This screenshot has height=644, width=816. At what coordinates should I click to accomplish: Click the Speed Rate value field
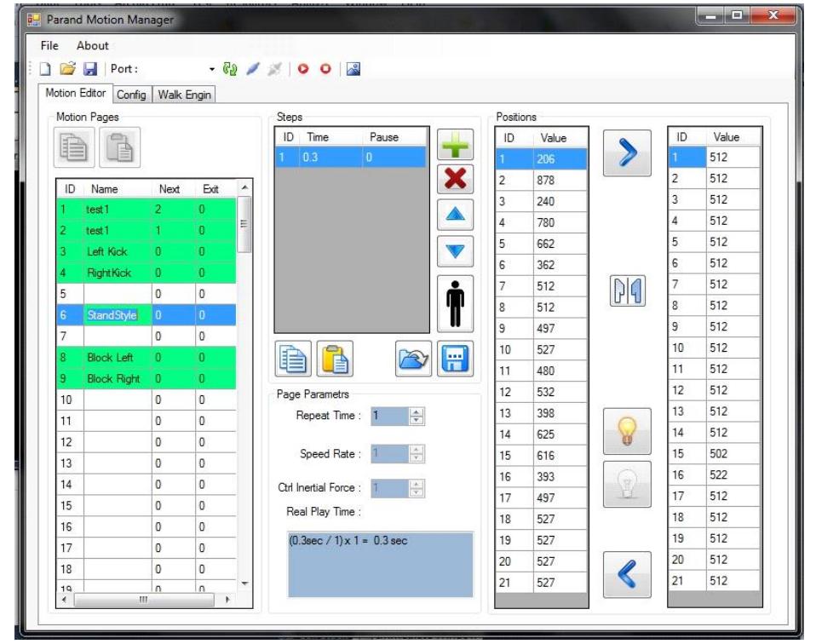click(390, 454)
